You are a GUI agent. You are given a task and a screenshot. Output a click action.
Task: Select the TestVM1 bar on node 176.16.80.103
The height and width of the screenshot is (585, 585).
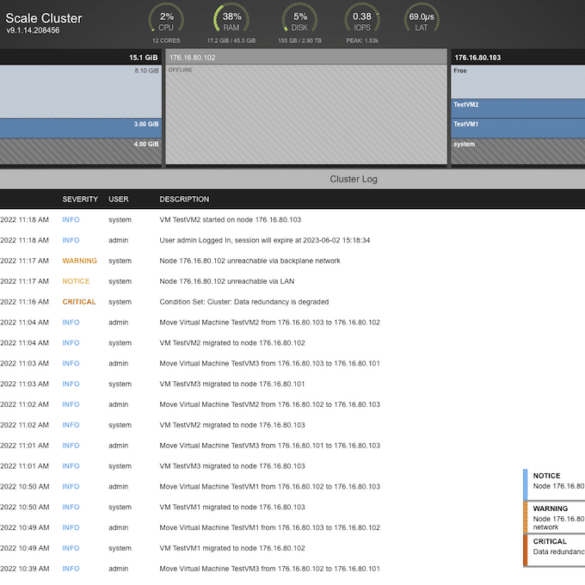click(x=518, y=128)
